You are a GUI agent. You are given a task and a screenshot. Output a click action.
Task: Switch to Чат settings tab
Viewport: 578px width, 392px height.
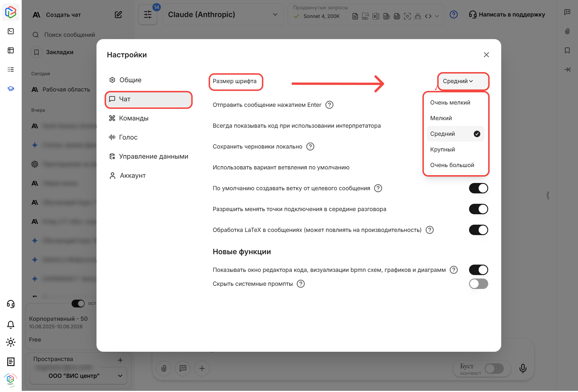click(x=148, y=99)
